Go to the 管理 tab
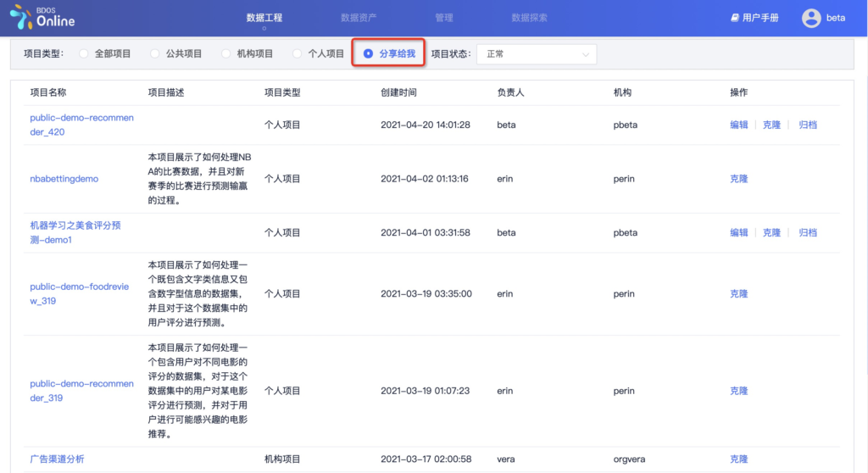The width and height of the screenshot is (868, 473). [x=443, y=18]
